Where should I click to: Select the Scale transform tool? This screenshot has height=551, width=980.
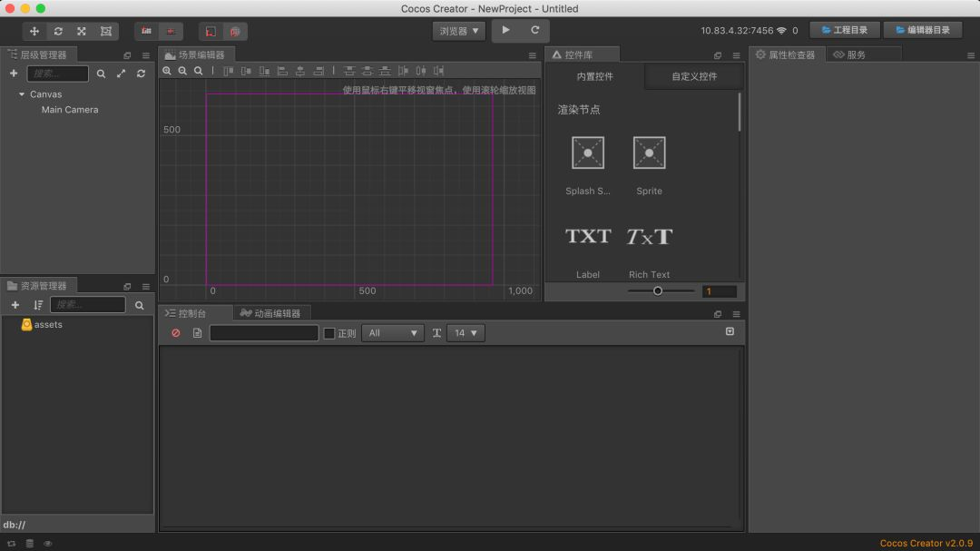click(x=82, y=31)
